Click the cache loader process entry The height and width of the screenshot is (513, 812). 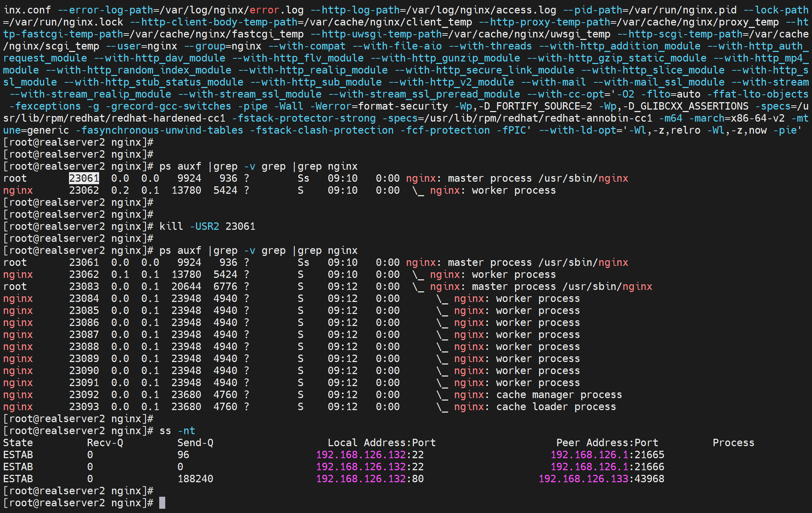556,407
